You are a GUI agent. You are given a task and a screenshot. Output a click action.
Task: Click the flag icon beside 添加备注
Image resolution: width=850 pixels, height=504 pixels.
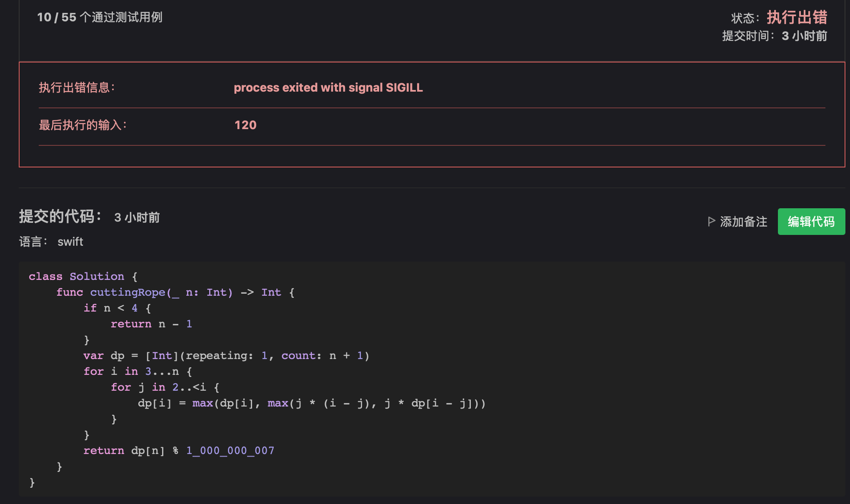point(712,222)
